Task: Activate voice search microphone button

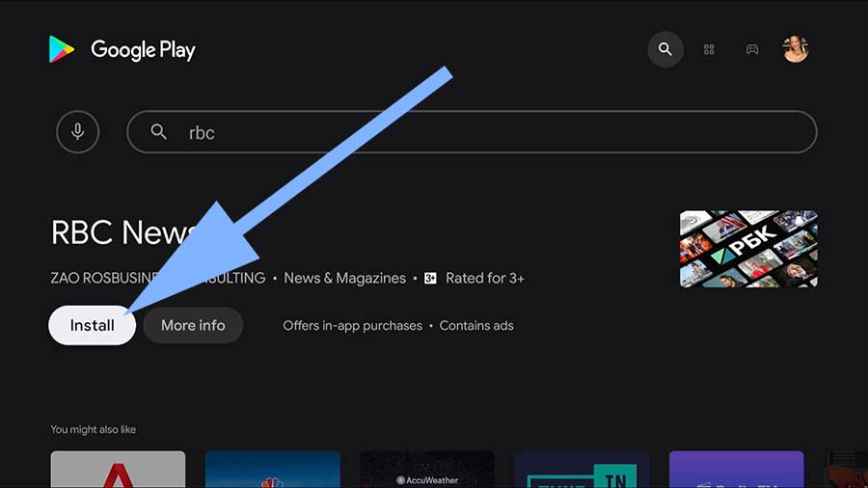Action: click(x=77, y=132)
